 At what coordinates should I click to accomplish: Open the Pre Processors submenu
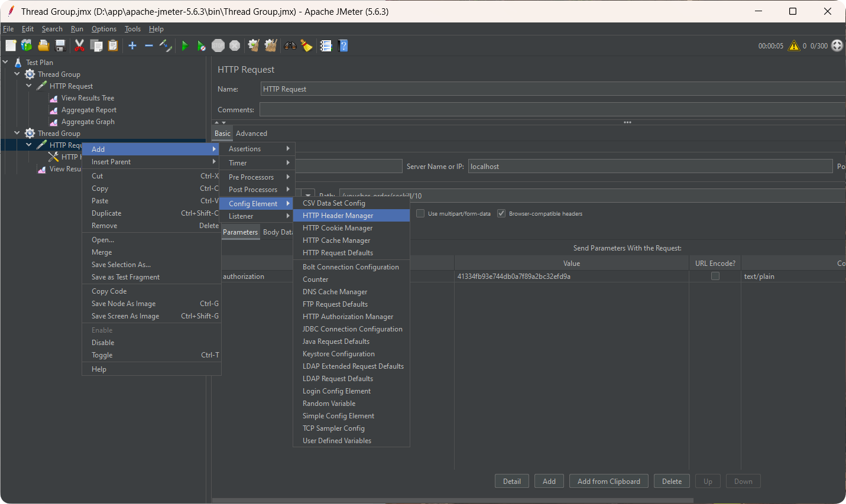tap(257, 177)
